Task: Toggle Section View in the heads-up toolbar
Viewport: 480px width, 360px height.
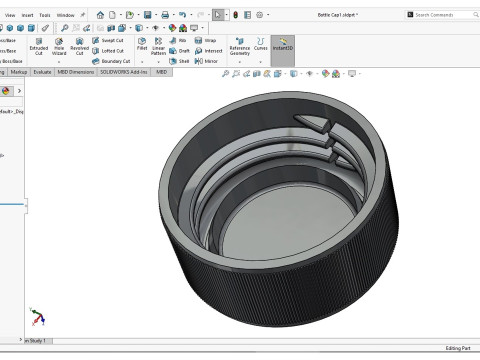Action: point(257,74)
